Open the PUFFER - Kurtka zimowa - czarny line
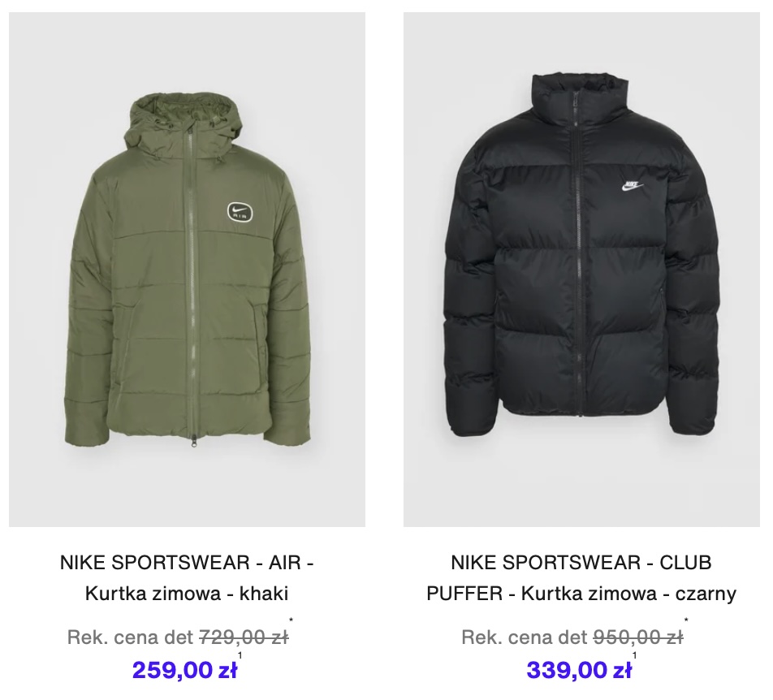The image size is (773, 700). (x=581, y=594)
